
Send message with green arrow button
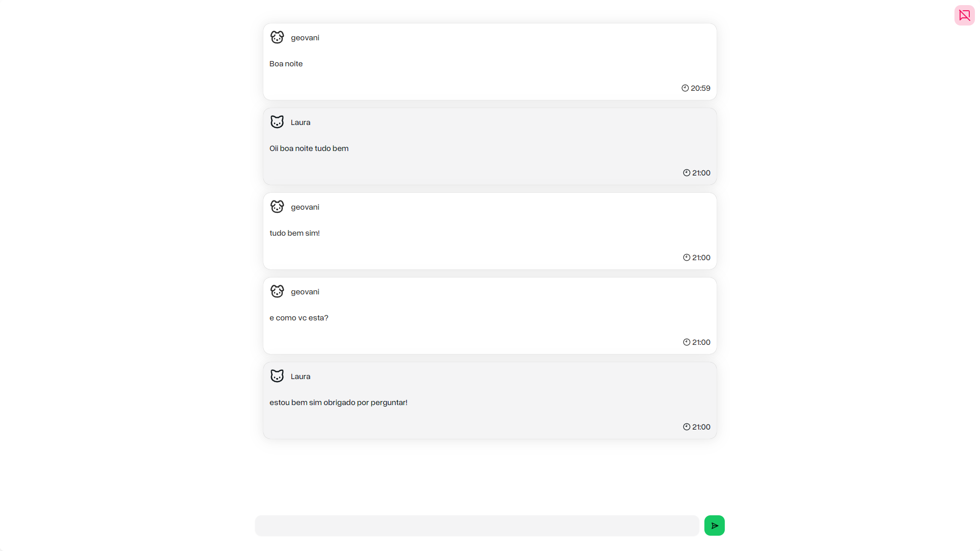tap(714, 525)
